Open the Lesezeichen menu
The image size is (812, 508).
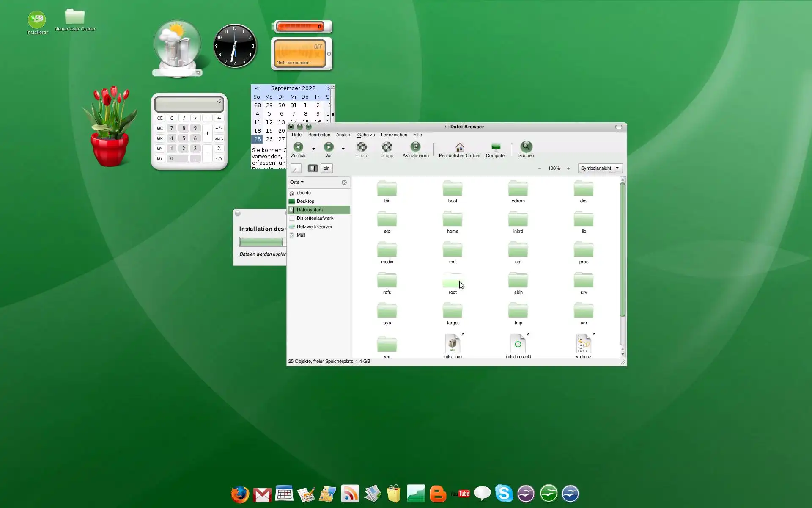pyautogui.click(x=394, y=135)
